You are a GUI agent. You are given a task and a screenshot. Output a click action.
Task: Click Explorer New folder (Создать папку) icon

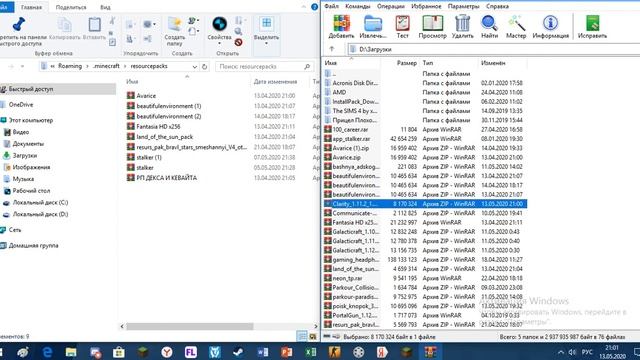pyautogui.click(x=175, y=24)
